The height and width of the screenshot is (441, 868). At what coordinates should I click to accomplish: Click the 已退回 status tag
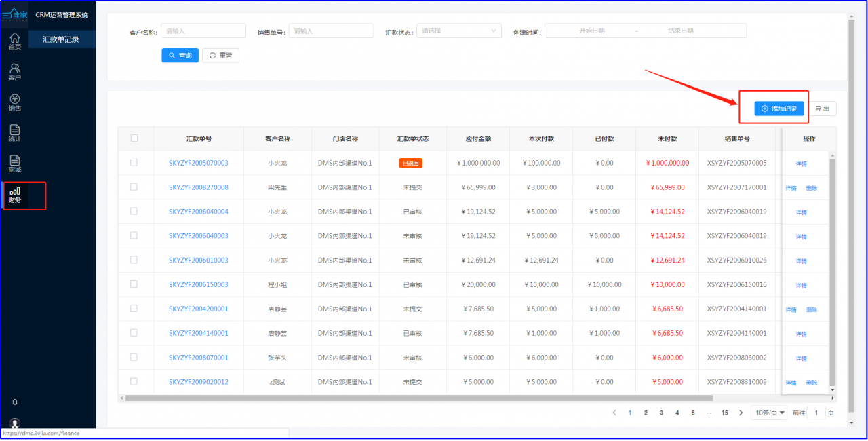click(x=411, y=163)
